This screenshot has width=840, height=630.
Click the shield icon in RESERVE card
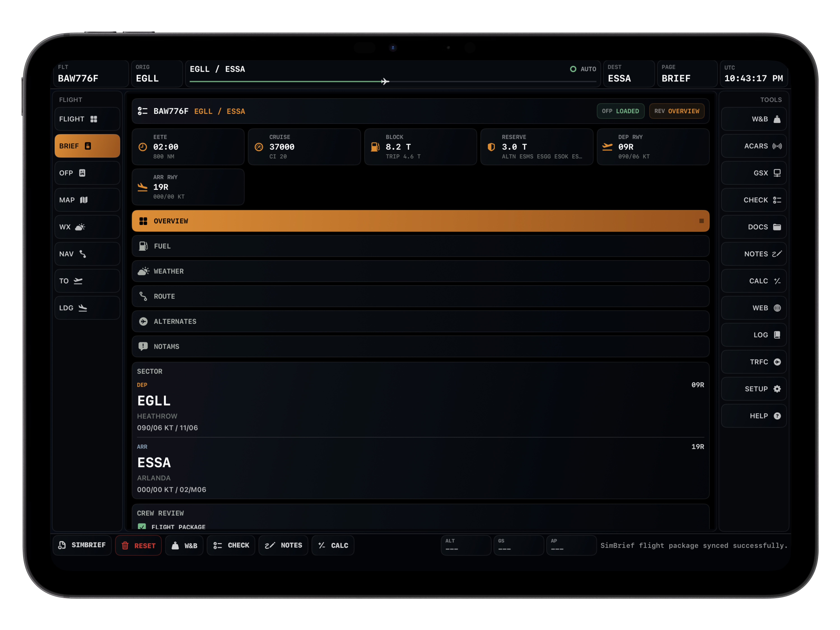[x=491, y=147]
